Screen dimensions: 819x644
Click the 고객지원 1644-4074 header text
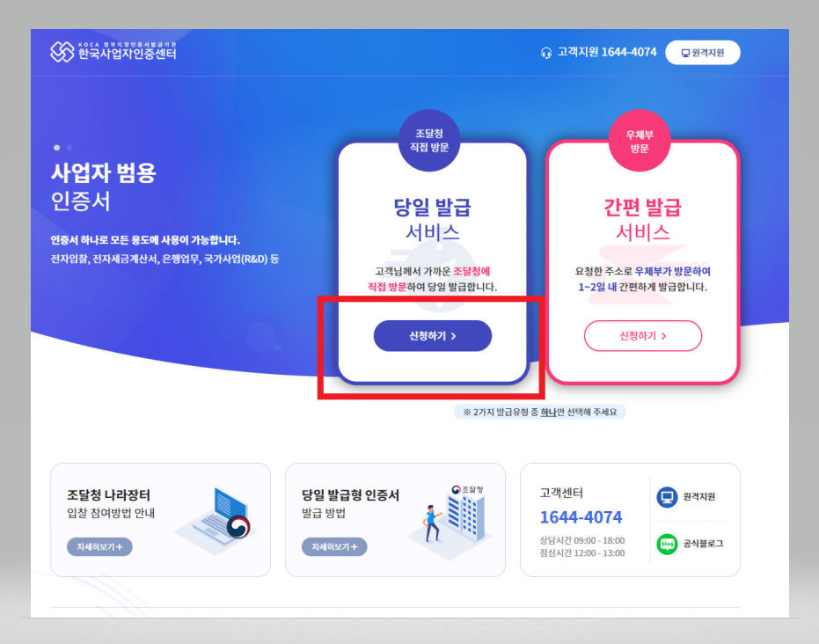click(607, 52)
